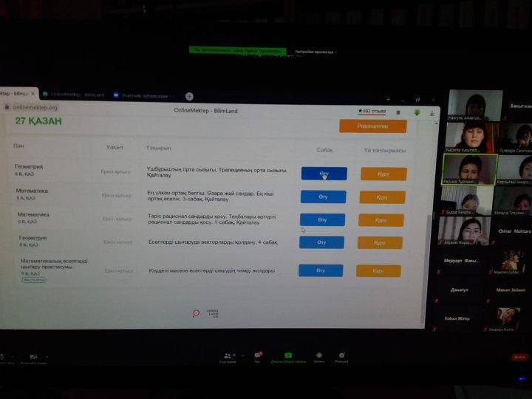Click orange Құру for Күрделі мәселе row
The height and width of the screenshot is (399, 532).
[x=378, y=270]
